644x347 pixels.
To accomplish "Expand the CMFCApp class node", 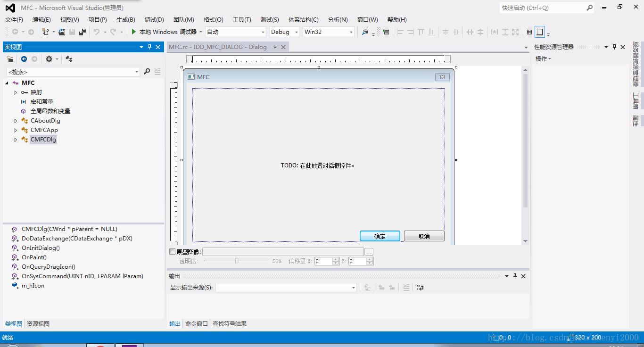I will 16,130.
